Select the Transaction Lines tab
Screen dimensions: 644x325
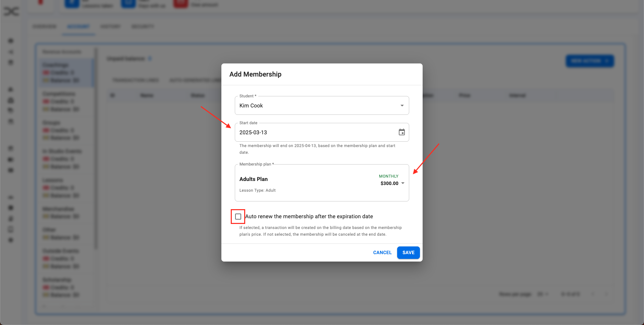click(x=136, y=80)
